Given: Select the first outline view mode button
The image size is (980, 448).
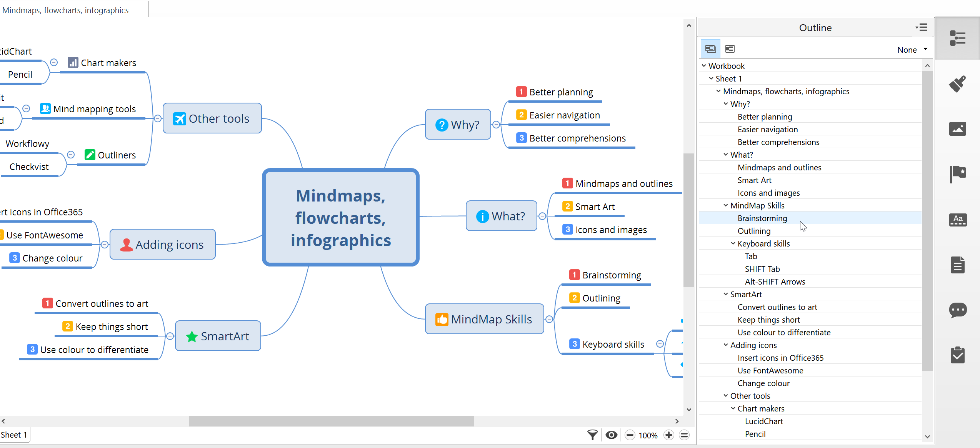Looking at the screenshot, I should [x=710, y=49].
